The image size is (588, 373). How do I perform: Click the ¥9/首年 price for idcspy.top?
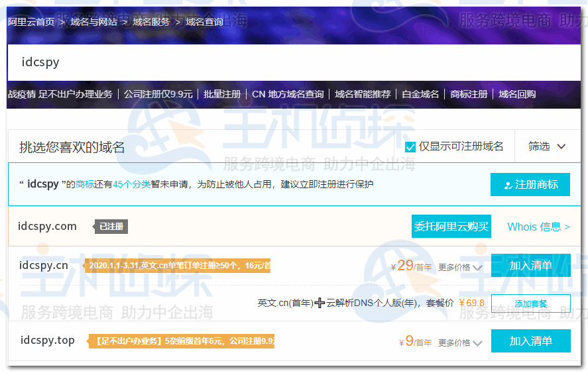coord(415,341)
